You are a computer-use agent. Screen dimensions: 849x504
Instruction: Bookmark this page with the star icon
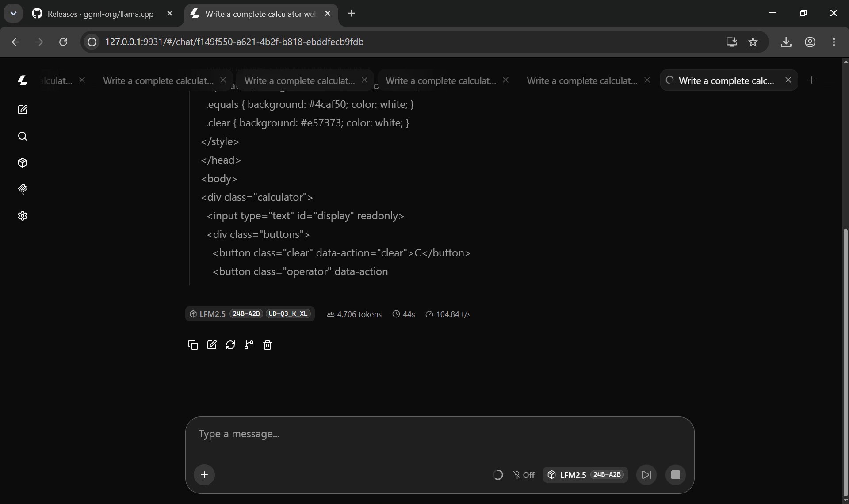753,42
